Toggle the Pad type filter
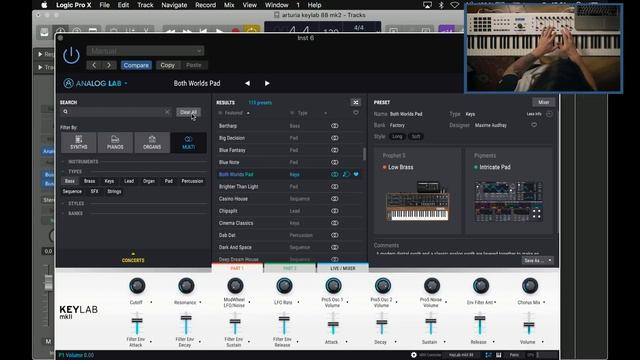The width and height of the screenshot is (640, 360). pos(169,181)
